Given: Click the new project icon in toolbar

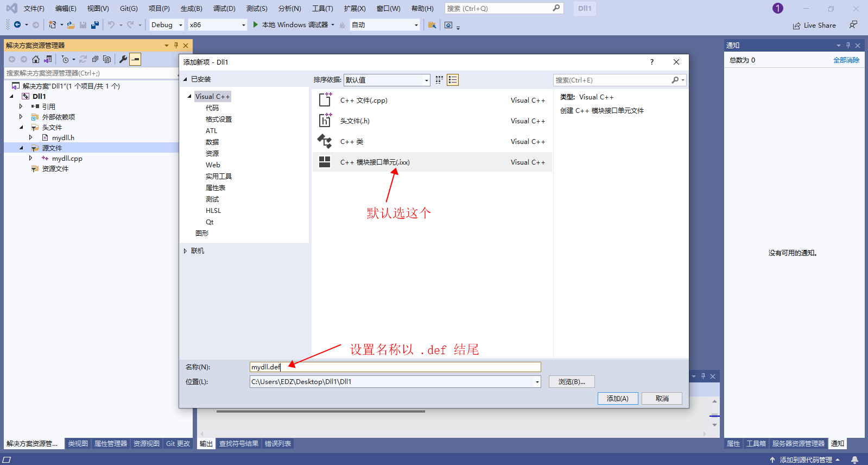Looking at the screenshot, I should coord(52,24).
